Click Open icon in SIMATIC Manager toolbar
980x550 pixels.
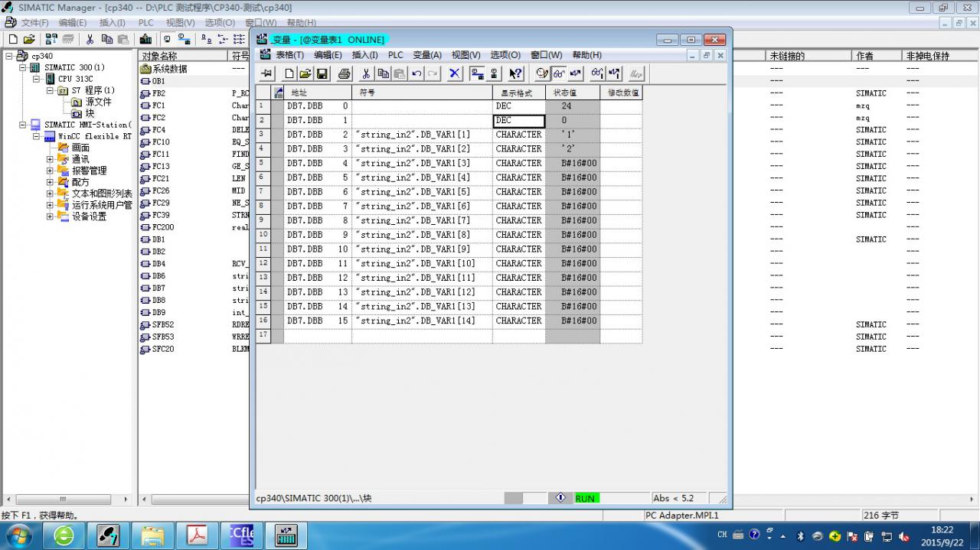(29, 39)
